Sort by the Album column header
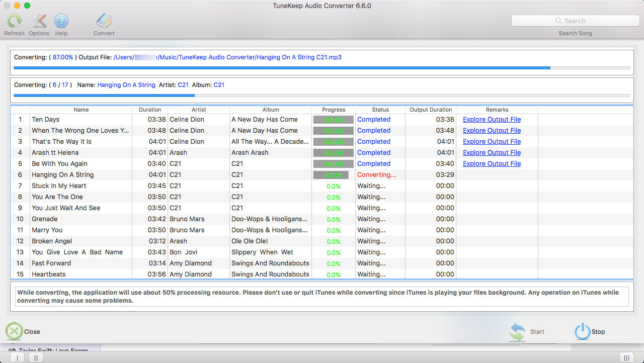The width and height of the screenshot is (644, 363). click(271, 110)
